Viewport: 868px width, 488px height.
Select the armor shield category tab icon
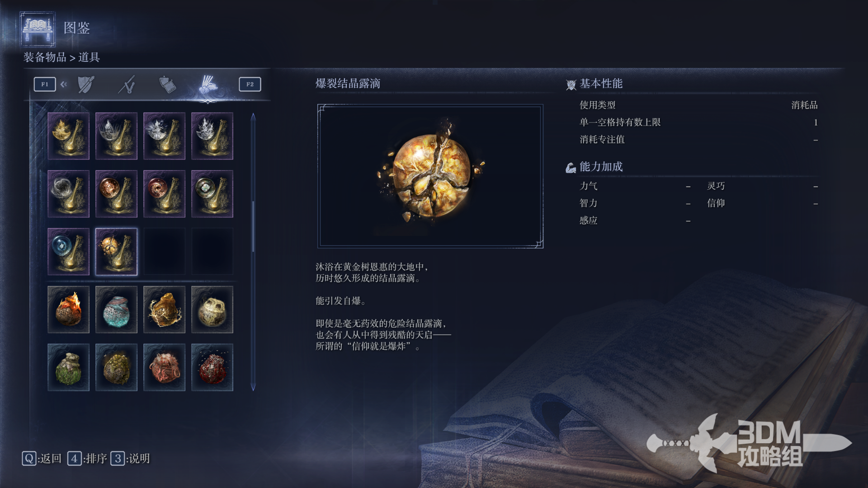point(86,84)
